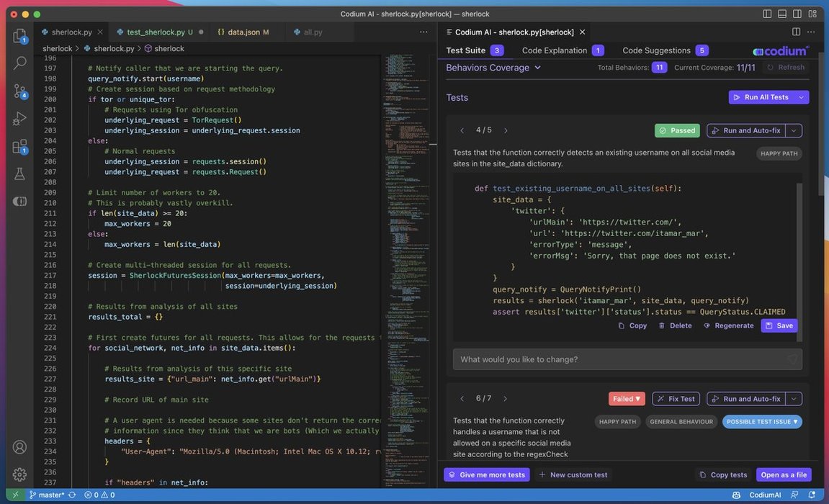Open Run and Debug view
The width and height of the screenshot is (829, 504).
19,118
